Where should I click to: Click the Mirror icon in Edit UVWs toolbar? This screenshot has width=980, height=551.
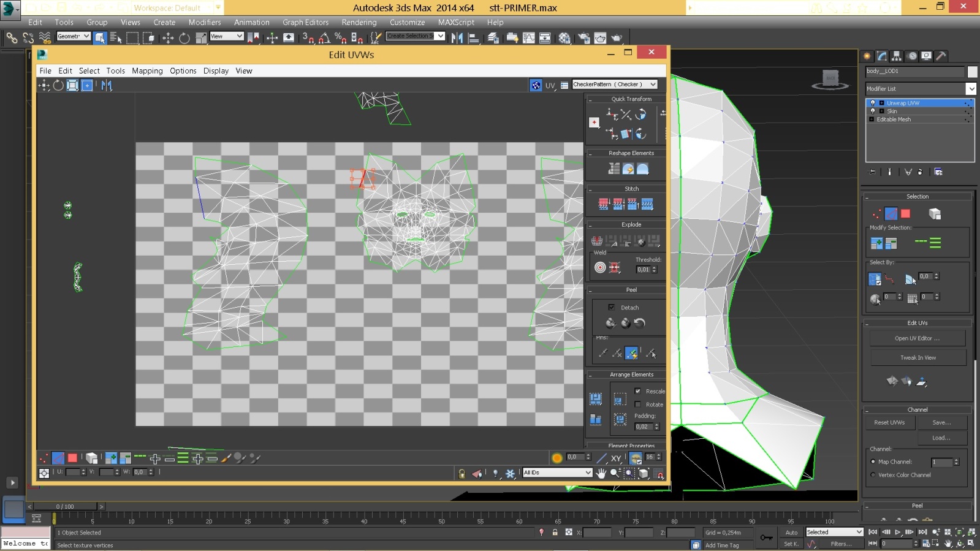point(107,85)
